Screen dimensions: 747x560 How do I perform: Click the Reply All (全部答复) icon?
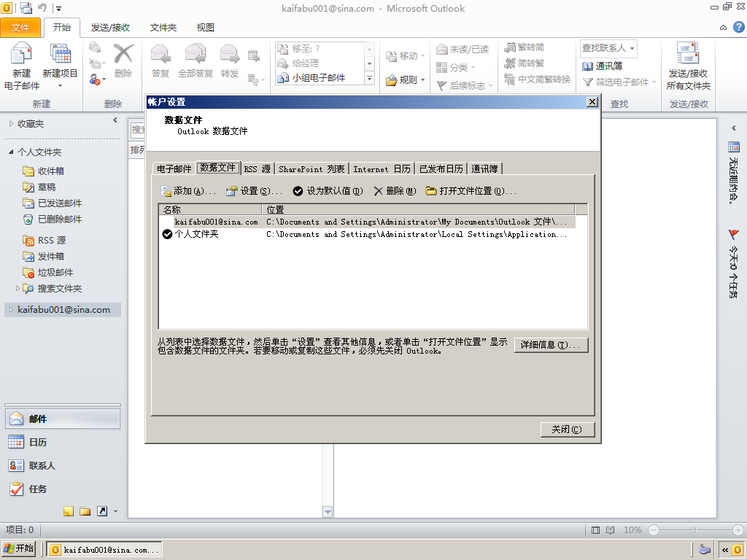(196, 53)
